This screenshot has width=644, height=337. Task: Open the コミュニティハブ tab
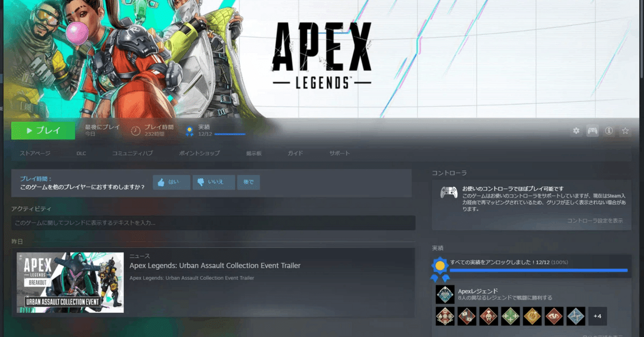pos(132,153)
